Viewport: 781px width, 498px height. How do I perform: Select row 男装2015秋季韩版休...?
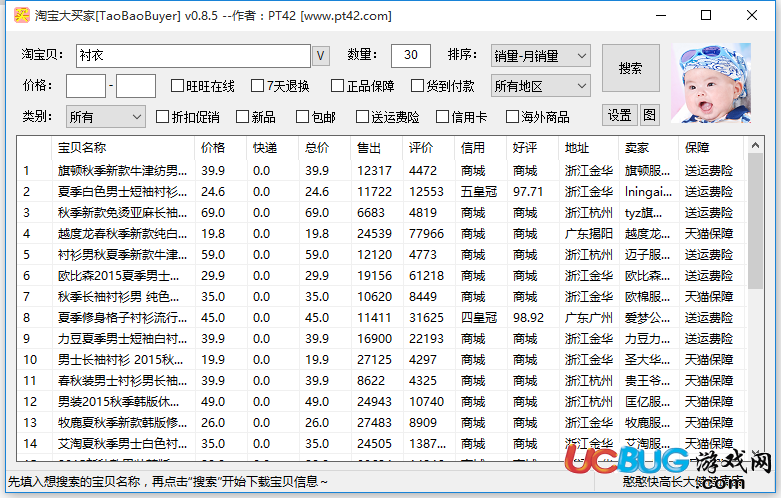click(381, 401)
